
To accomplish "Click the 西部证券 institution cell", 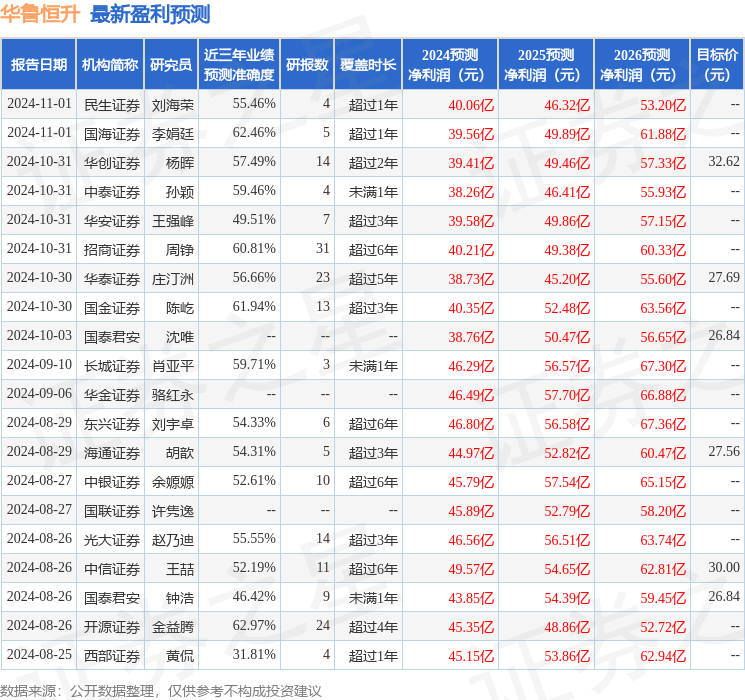I will click(x=111, y=655).
